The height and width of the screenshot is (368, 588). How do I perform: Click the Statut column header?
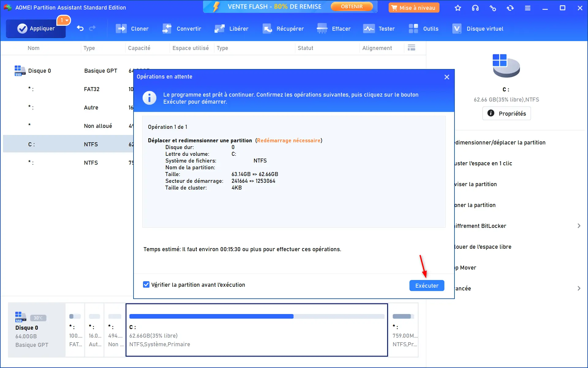click(x=305, y=48)
